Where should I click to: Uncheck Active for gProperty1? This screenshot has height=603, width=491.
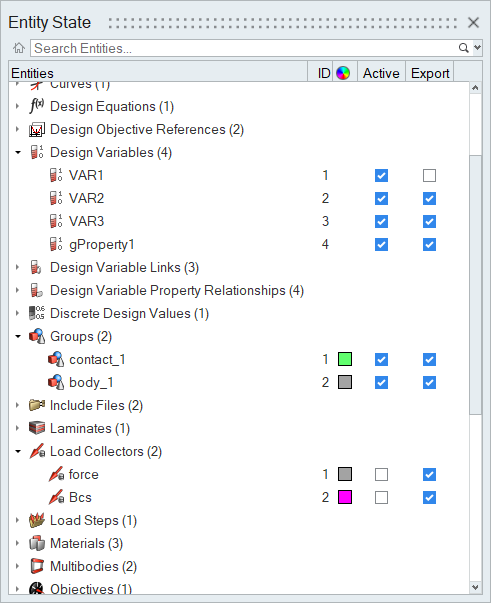381,245
